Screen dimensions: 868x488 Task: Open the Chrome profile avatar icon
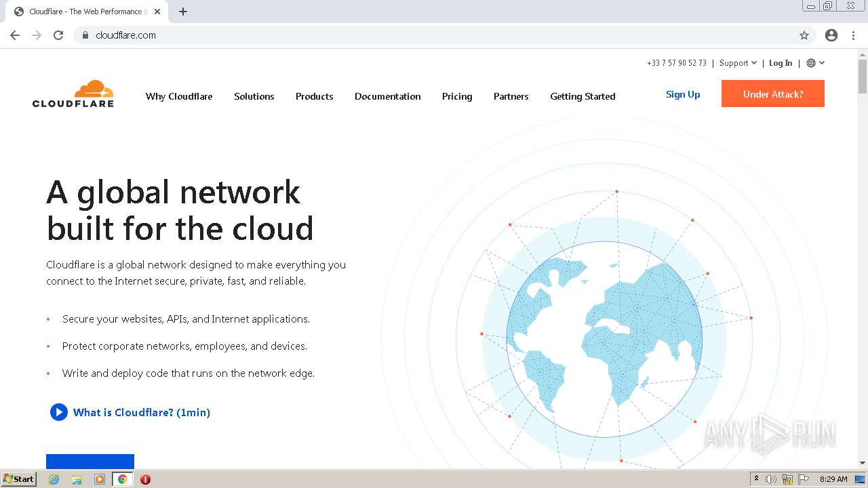click(831, 35)
